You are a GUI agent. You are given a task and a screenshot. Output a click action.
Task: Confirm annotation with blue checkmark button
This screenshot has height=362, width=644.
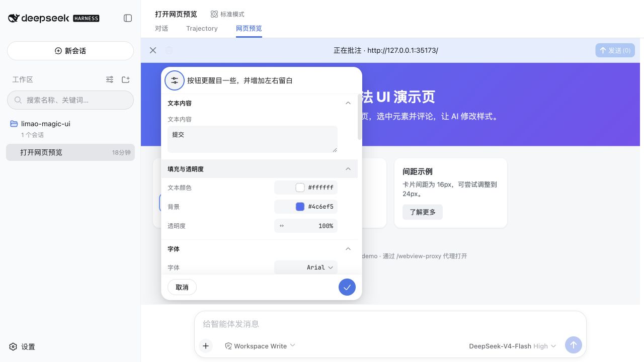tap(347, 287)
